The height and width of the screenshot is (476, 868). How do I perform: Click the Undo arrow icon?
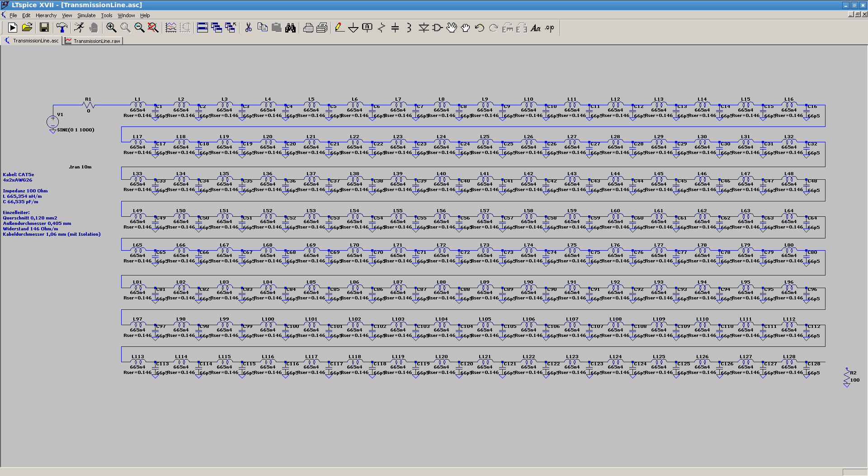[x=480, y=28]
